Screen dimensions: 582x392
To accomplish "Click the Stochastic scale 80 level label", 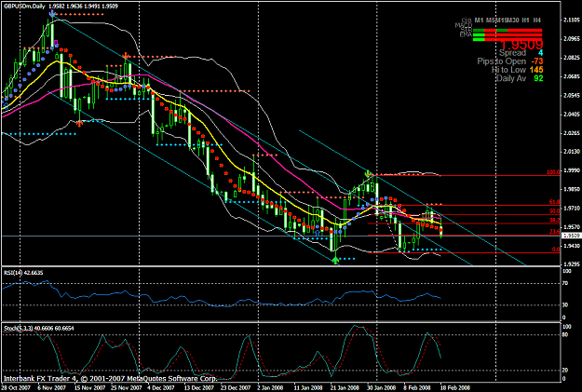I will (565, 334).
